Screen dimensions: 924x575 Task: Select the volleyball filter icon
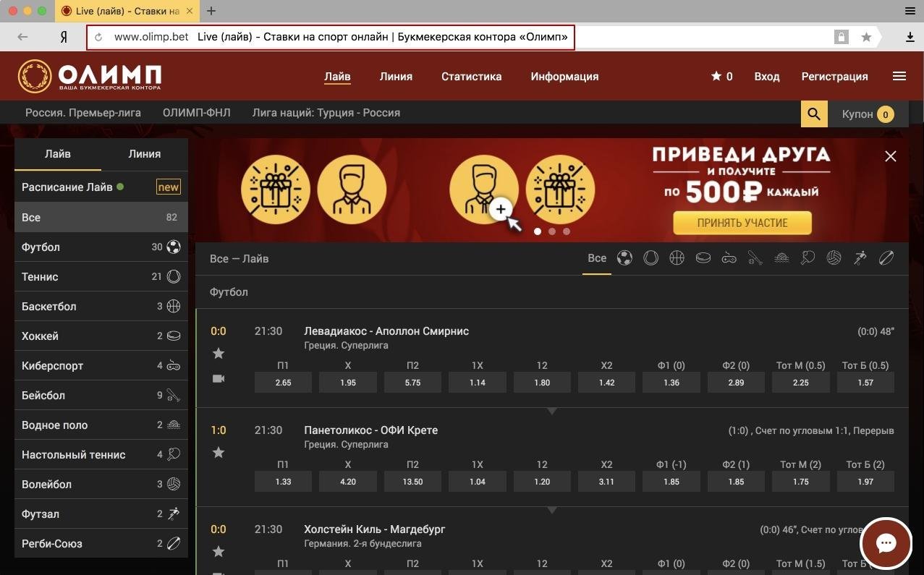tap(834, 257)
